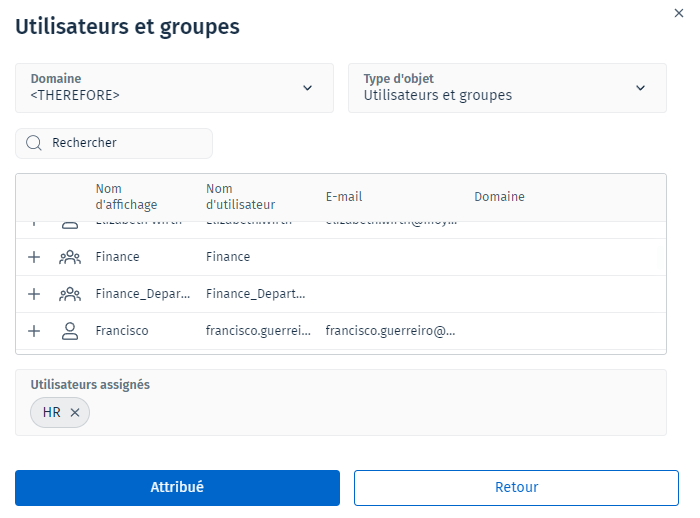Sort by Nom d'affichage column header

point(126,197)
